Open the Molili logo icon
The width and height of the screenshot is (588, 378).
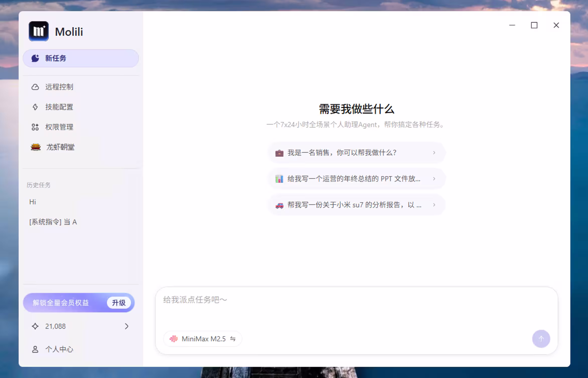click(38, 31)
